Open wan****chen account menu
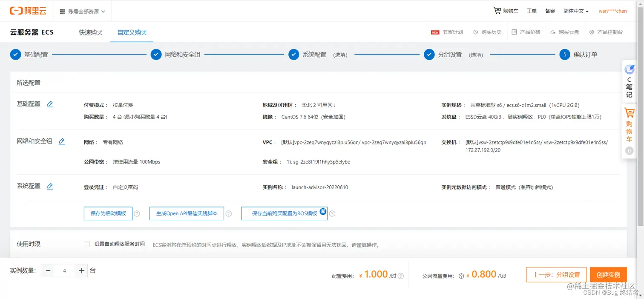Viewport: 644px width, 299px height. pyautogui.click(x=612, y=11)
